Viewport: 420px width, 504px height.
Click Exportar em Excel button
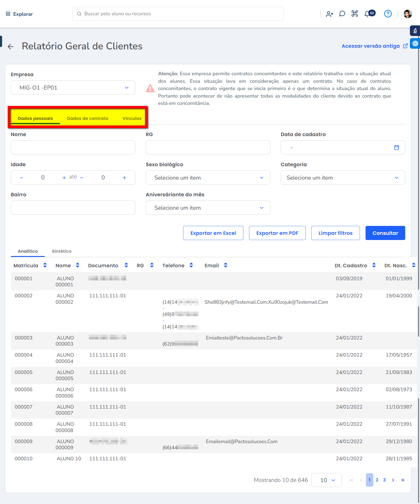213,233
